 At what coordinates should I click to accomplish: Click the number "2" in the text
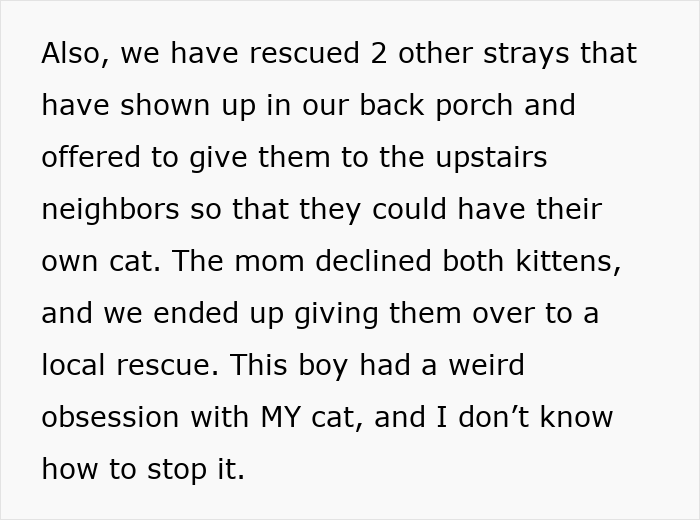pos(378,53)
